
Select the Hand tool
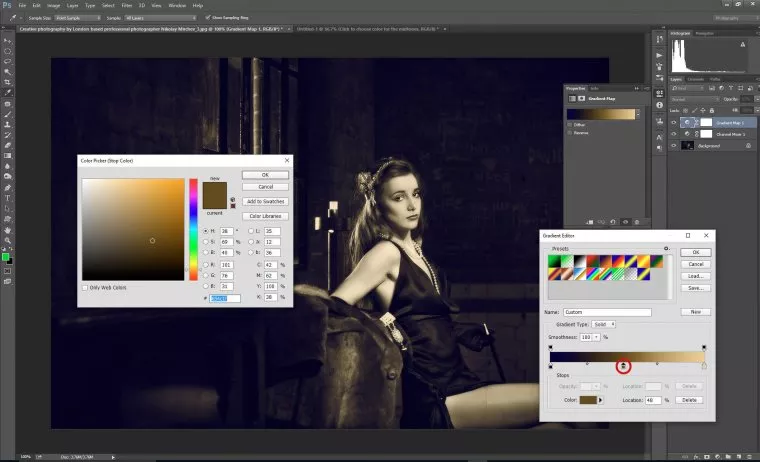[7, 230]
